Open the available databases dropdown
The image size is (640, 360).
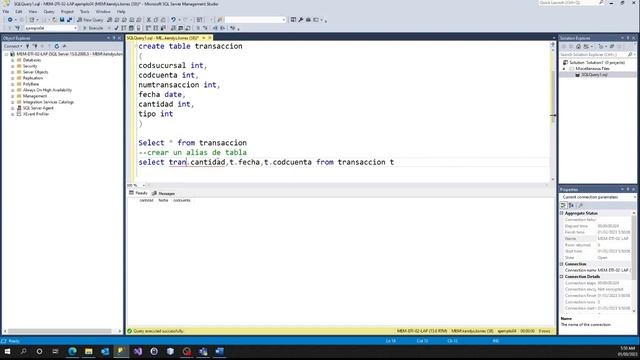76,28
